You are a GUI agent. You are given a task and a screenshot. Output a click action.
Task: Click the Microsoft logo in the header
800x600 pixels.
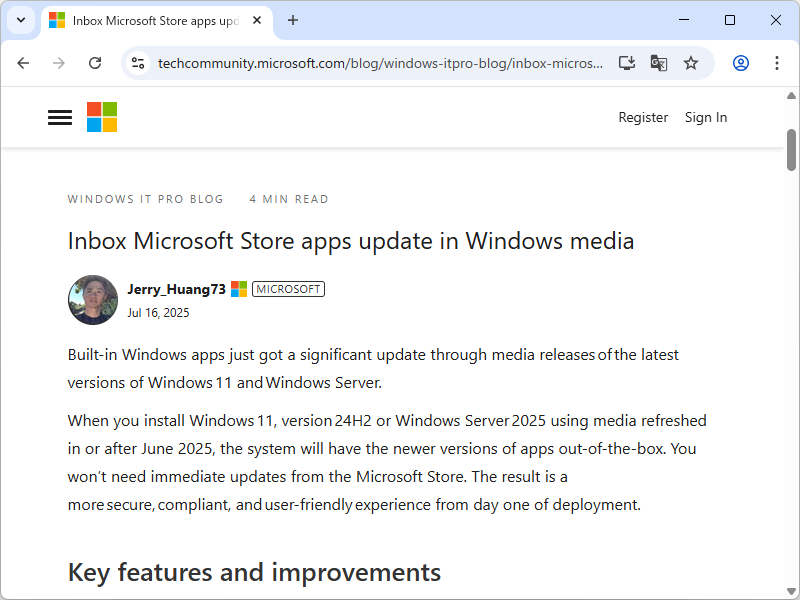(x=102, y=117)
